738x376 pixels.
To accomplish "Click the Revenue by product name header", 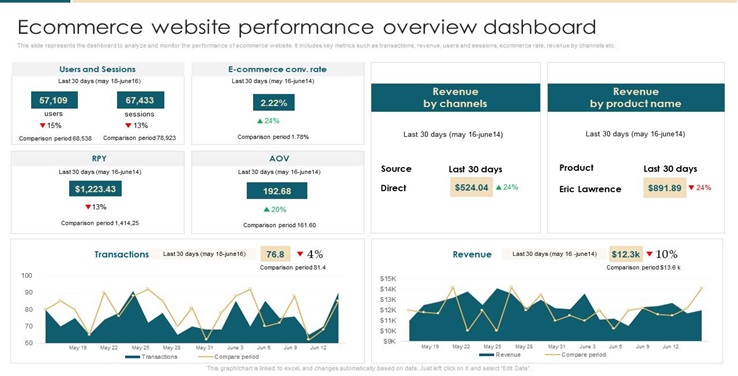I will [635, 97].
